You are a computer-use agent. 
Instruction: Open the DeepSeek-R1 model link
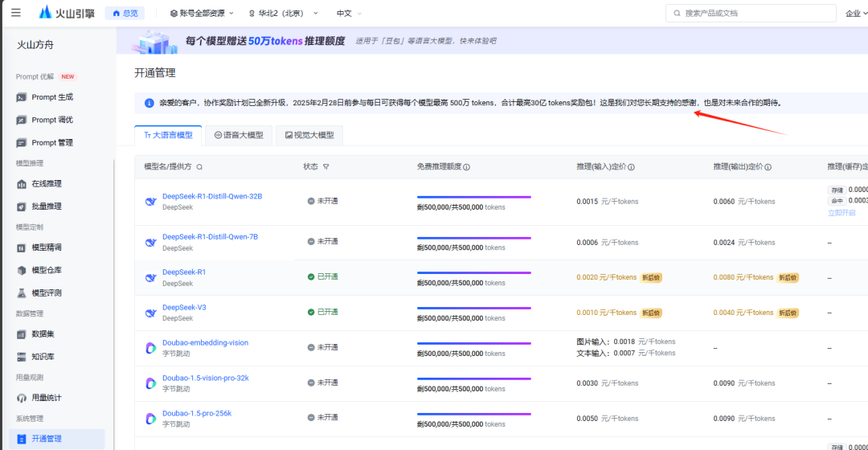pyautogui.click(x=184, y=272)
